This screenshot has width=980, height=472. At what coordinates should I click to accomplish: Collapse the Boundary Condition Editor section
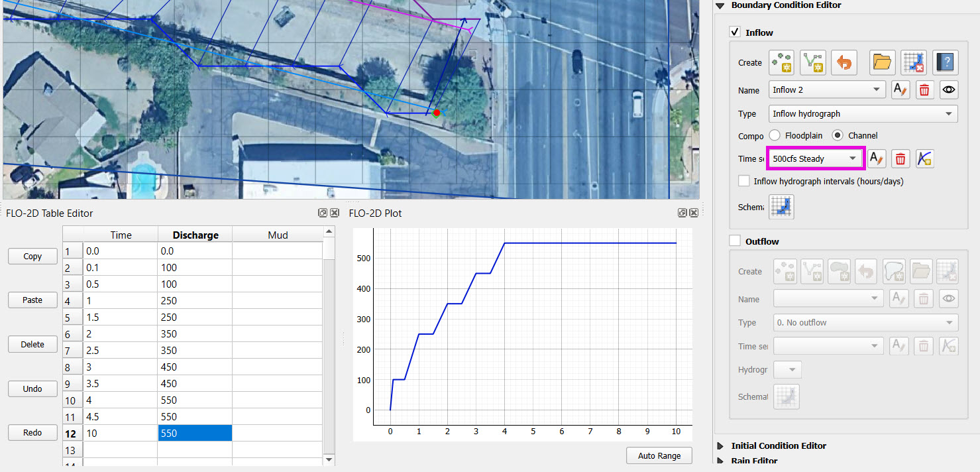721,5
